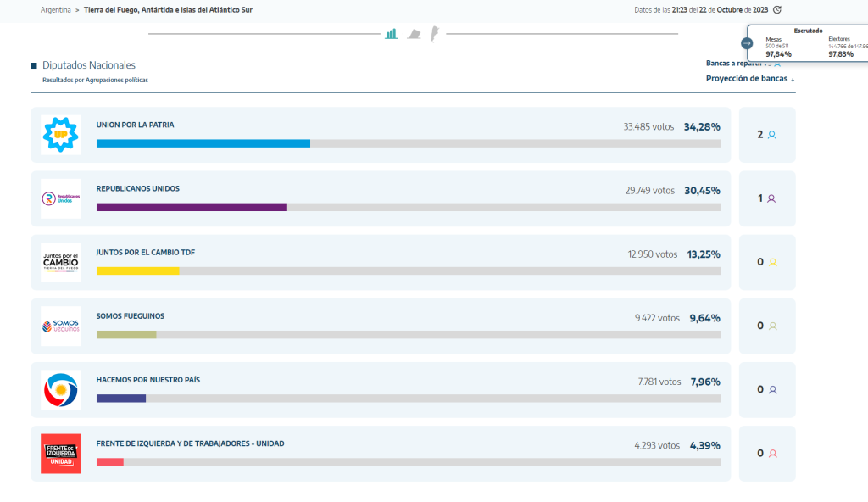Open Tierra del Fuego breadcrumb link
This screenshot has height=502, width=868.
(168, 10)
